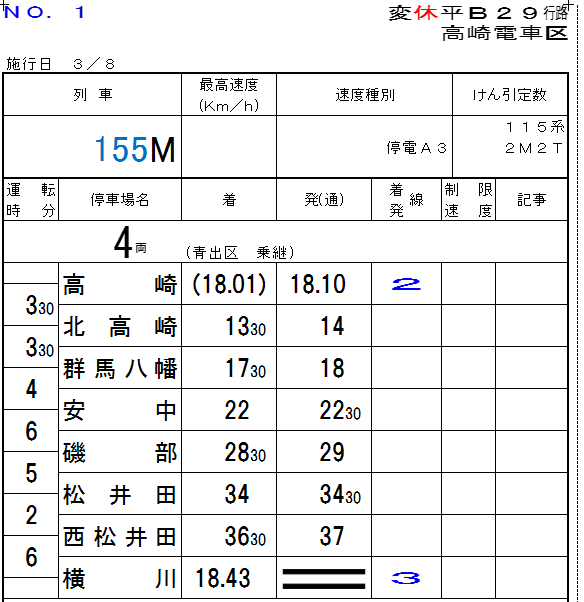Select 群馬八幡 departure time 18
The height and width of the screenshot is (602, 584).
pyautogui.click(x=332, y=368)
